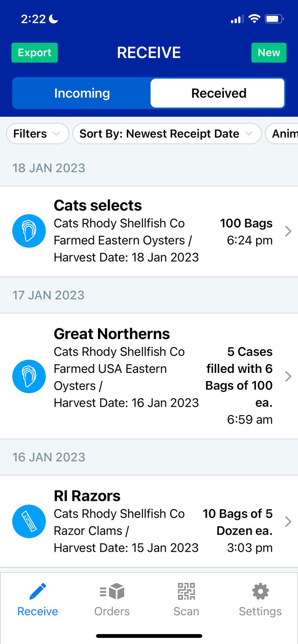Tap the Great Northerns receipt title
This screenshot has height=644, width=298.
click(x=112, y=334)
